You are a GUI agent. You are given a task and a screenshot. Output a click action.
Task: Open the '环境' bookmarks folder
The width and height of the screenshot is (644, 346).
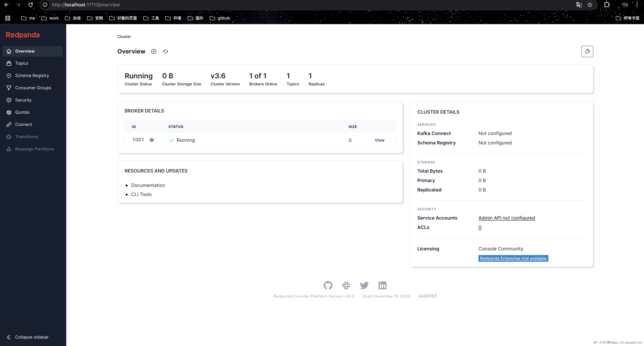173,18
